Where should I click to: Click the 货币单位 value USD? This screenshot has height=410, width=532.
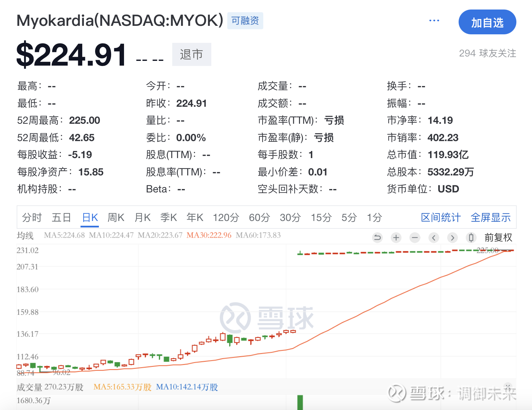pyautogui.click(x=448, y=189)
